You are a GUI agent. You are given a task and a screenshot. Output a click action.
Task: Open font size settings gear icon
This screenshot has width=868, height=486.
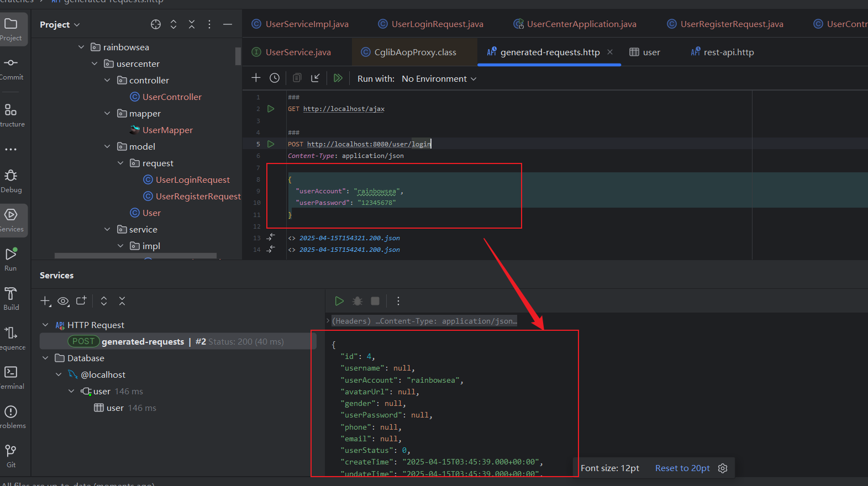pos(723,468)
